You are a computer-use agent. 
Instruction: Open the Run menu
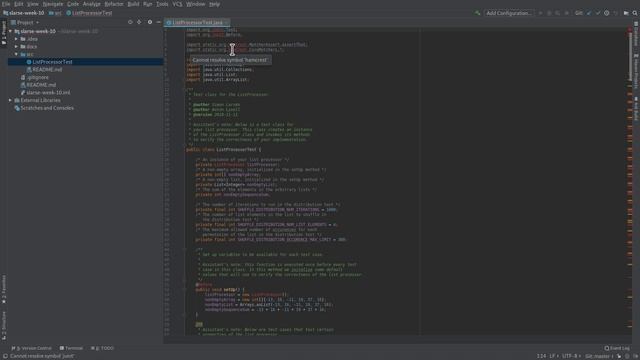148,4
